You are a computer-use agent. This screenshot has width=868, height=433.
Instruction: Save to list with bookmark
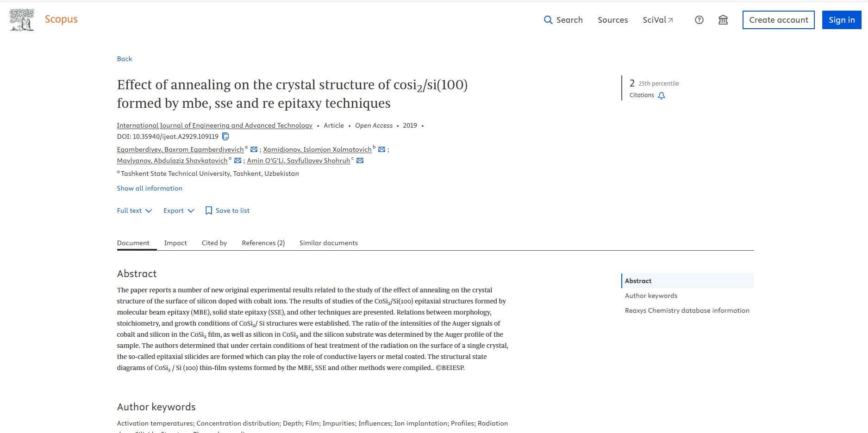click(227, 210)
